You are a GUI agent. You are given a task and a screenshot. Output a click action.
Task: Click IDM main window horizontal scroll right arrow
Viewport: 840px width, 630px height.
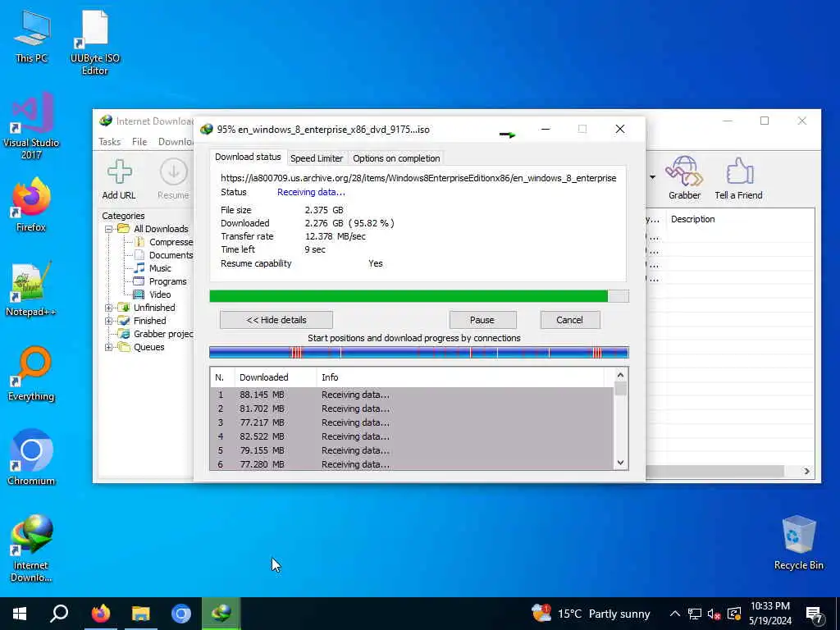pyautogui.click(x=807, y=472)
